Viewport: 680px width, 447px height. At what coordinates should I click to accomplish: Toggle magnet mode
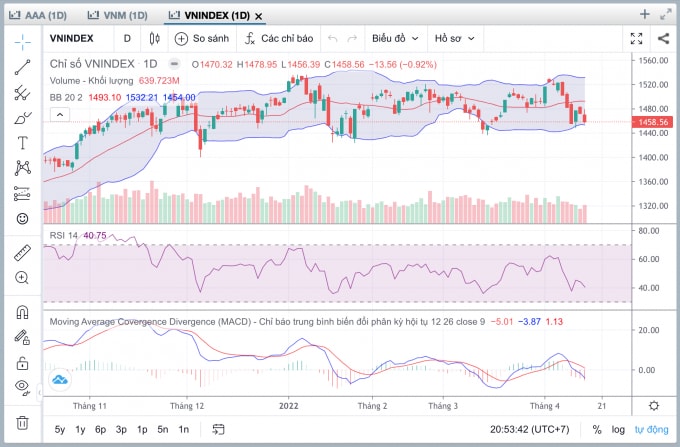[23, 312]
